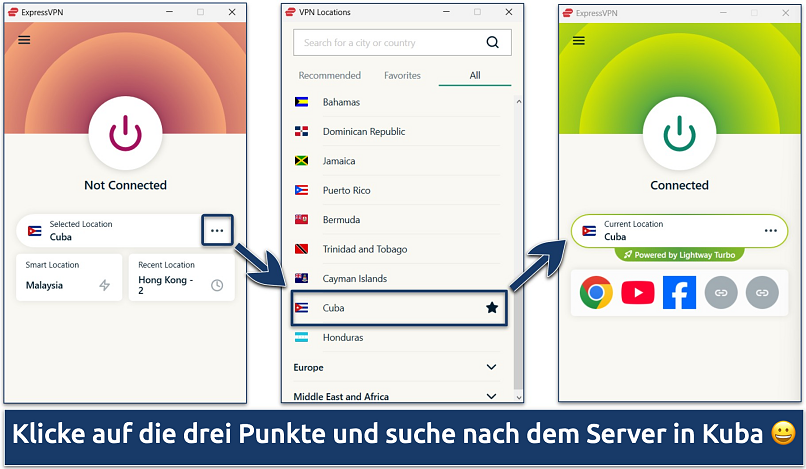Open hamburger menu in Connected window
The width and height of the screenshot is (806, 469).
[579, 41]
